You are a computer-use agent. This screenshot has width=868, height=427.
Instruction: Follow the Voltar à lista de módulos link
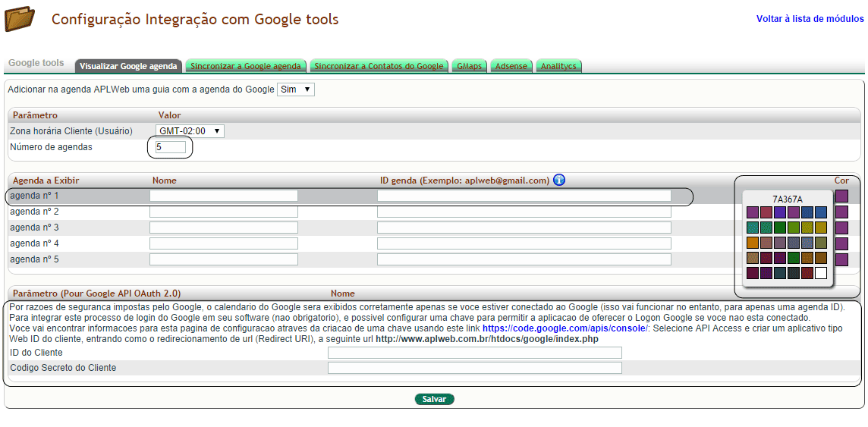coord(810,18)
